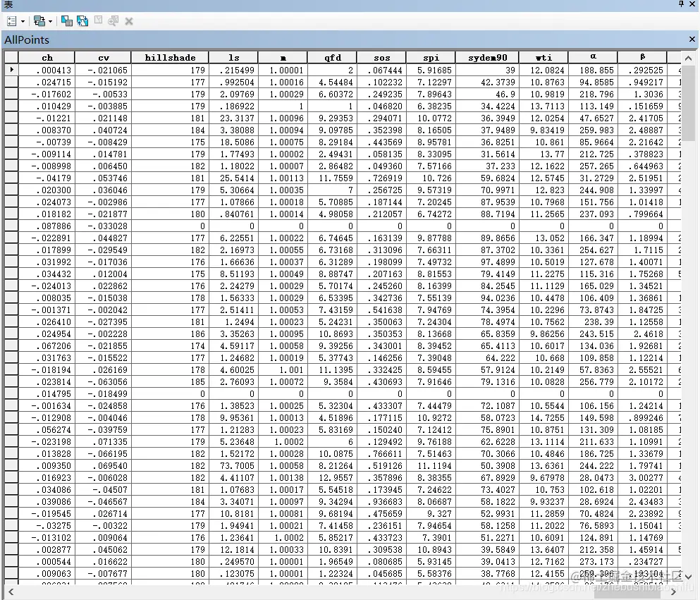The width and height of the screenshot is (700, 600).
Task: Click the Zoom To Selected icon
Action: click(113, 20)
